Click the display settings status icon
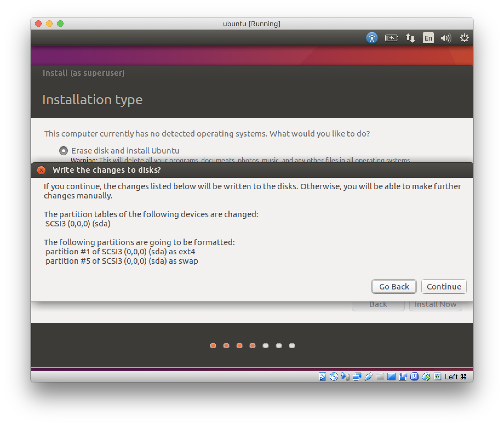This screenshot has width=504, height=426. (391, 377)
